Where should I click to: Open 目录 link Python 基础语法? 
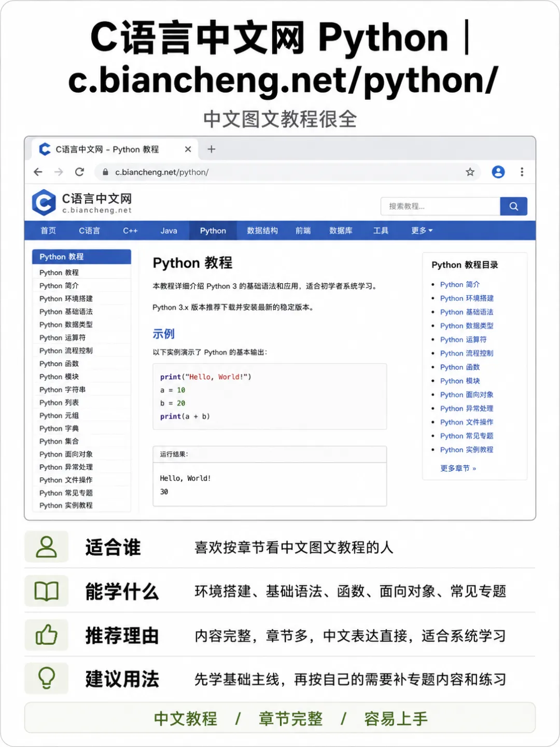(467, 312)
